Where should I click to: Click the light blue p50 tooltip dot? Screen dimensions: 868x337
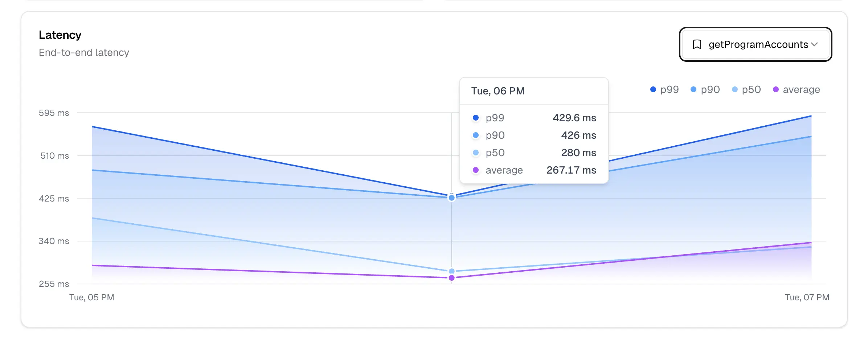click(x=475, y=153)
